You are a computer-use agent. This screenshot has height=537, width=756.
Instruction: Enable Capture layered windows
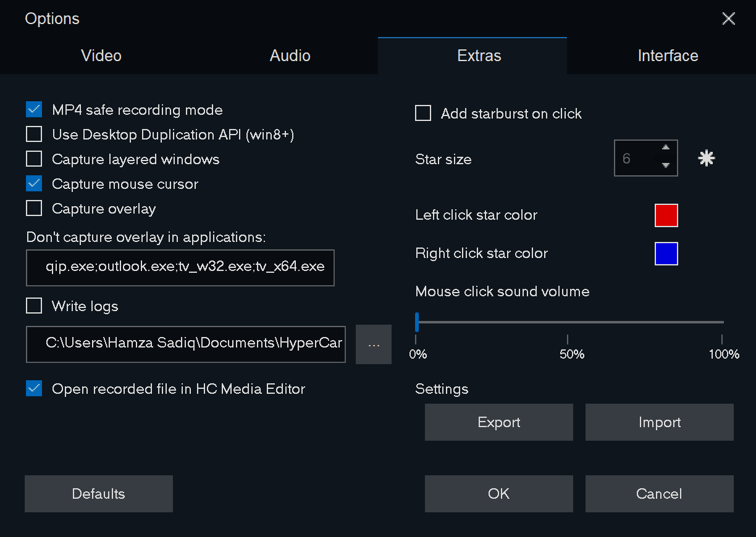(x=34, y=159)
